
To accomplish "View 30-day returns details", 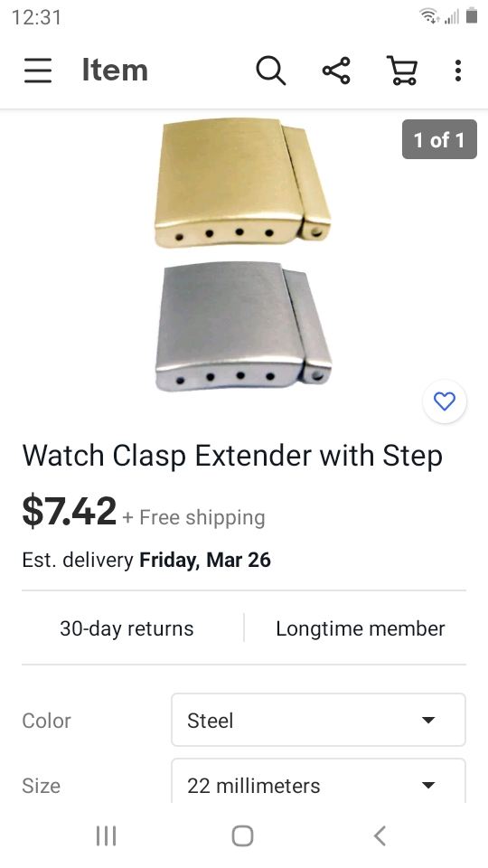I will pos(127,628).
